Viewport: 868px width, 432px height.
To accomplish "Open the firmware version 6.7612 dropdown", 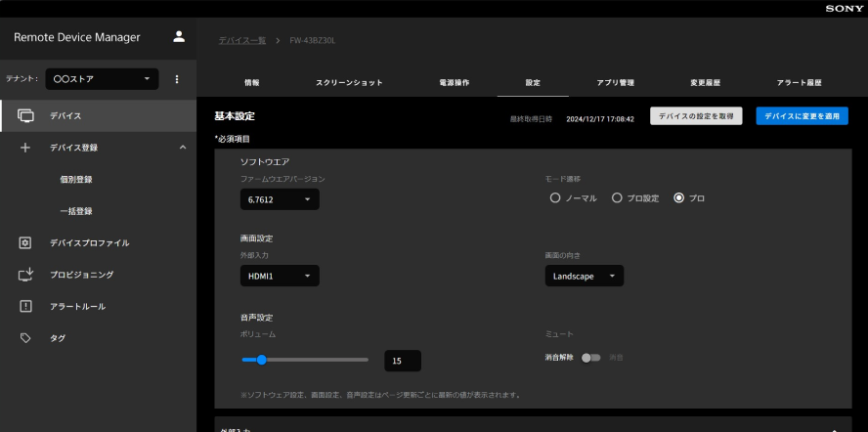I will tap(280, 199).
